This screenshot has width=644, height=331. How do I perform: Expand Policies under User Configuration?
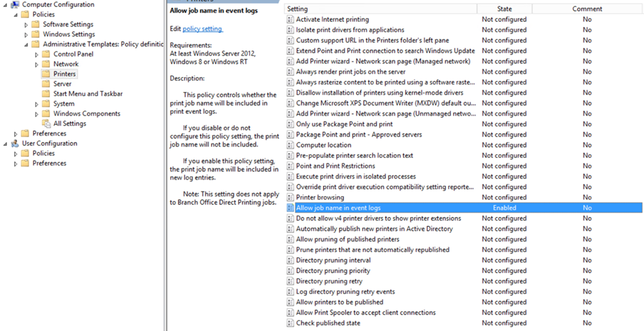point(16,154)
